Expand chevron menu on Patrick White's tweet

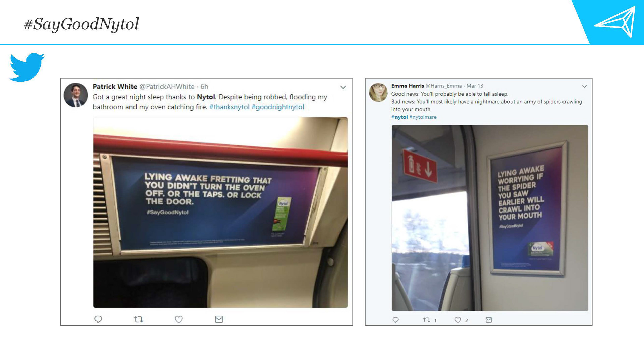(x=343, y=87)
